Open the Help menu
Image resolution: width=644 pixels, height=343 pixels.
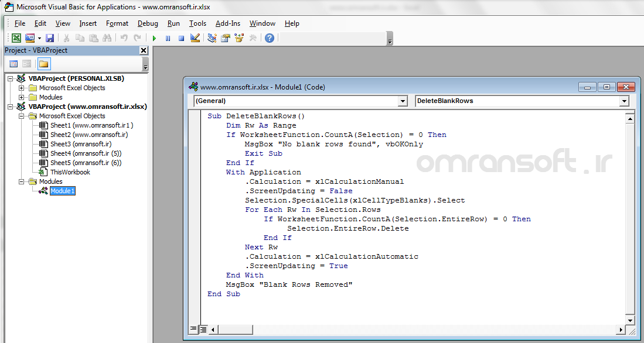click(292, 23)
